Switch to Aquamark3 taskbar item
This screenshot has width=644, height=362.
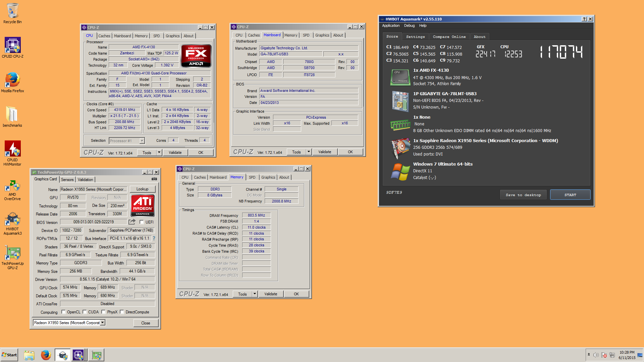(x=63, y=355)
